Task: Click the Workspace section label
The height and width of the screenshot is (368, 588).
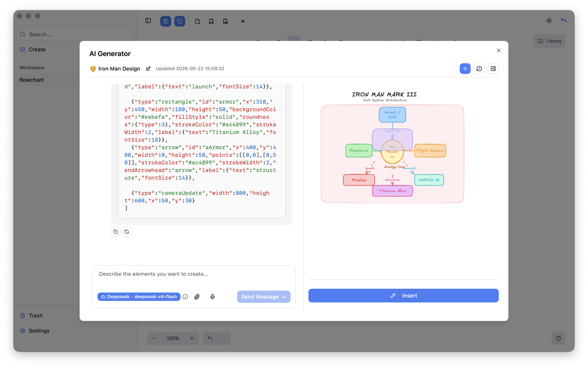Action: pyautogui.click(x=32, y=68)
